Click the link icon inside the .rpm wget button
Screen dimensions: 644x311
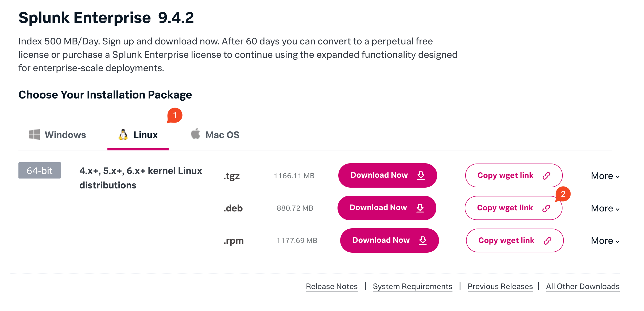coord(547,240)
